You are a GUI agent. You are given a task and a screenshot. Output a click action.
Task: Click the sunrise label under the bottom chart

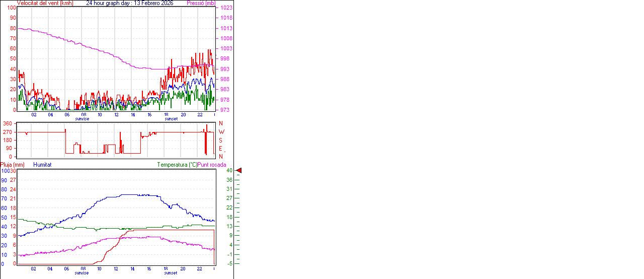(x=83, y=273)
